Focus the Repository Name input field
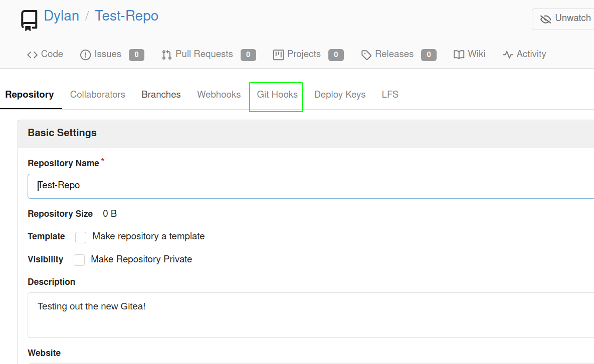The image size is (594, 364). pyautogui.click(x=311, y=186)
